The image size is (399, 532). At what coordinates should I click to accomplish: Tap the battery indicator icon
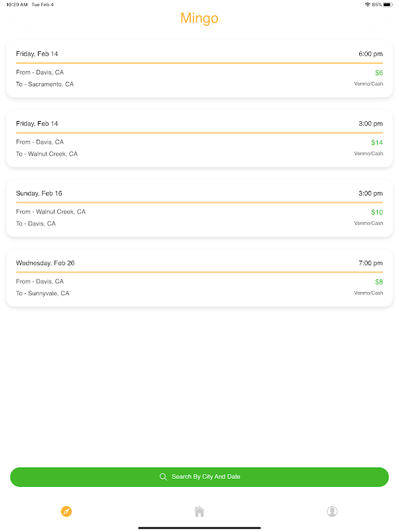coord(392,5)
